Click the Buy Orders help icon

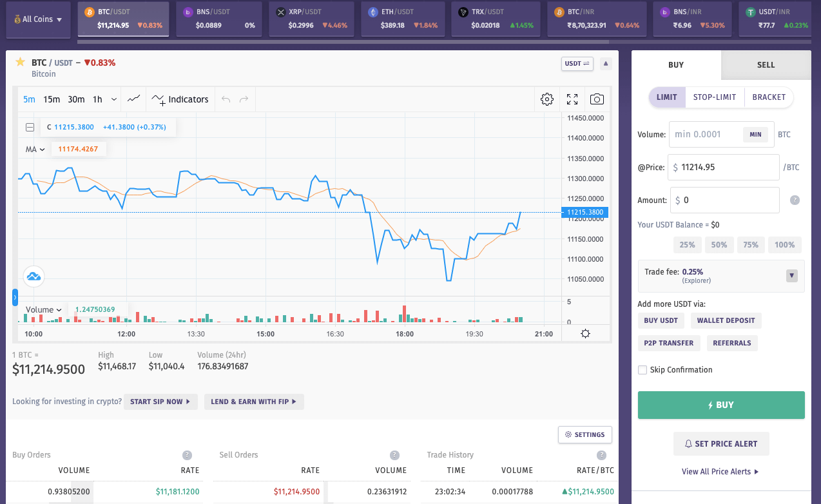[187, 455]
